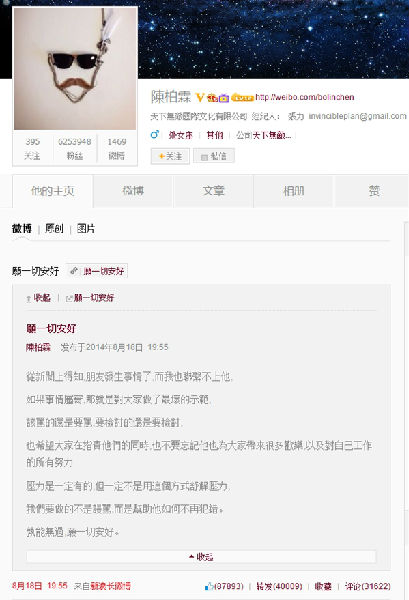Open the comments link 评论(31622)
This screenshot has width=409, height=600.
[368, 586]
